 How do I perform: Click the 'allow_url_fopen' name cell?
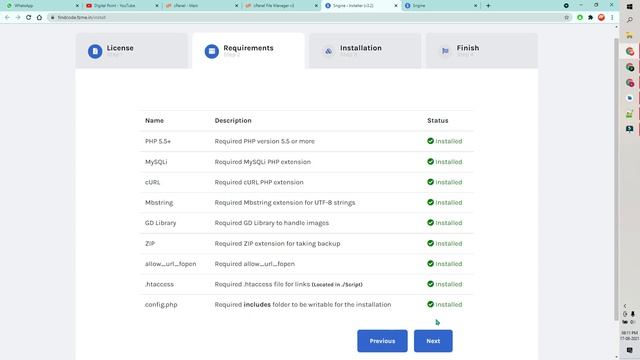click(171, 264)
